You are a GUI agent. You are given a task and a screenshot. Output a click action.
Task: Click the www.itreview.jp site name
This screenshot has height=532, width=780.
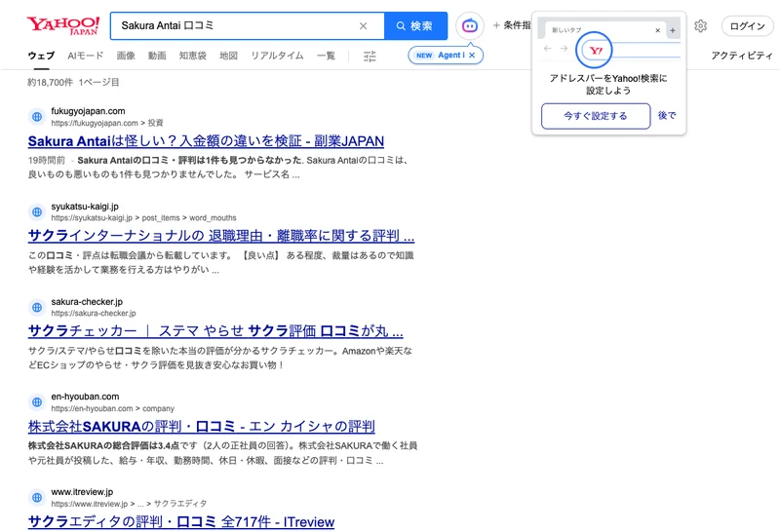point(82,492)
